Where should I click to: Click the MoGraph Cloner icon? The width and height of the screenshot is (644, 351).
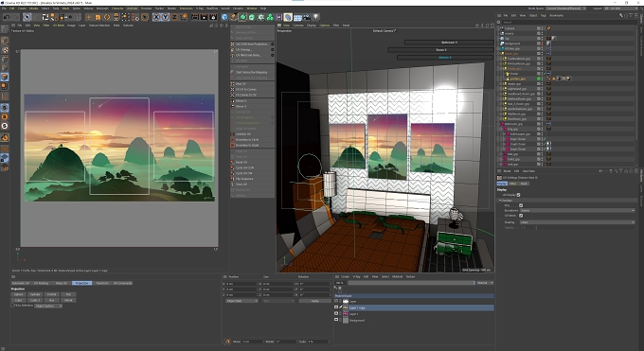coord(270,17)
